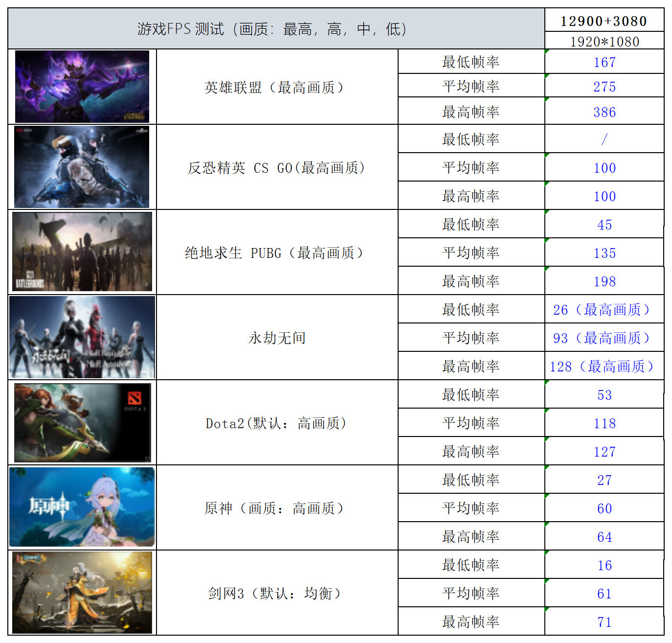Select 平均帧率 label in 原神 row
Image resolution: width=672 pixels, height=643 pixels.
point(471,508)
